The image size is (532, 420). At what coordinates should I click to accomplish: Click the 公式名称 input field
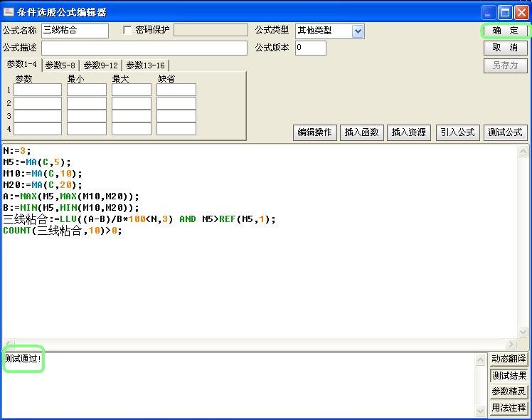point(75,31)
